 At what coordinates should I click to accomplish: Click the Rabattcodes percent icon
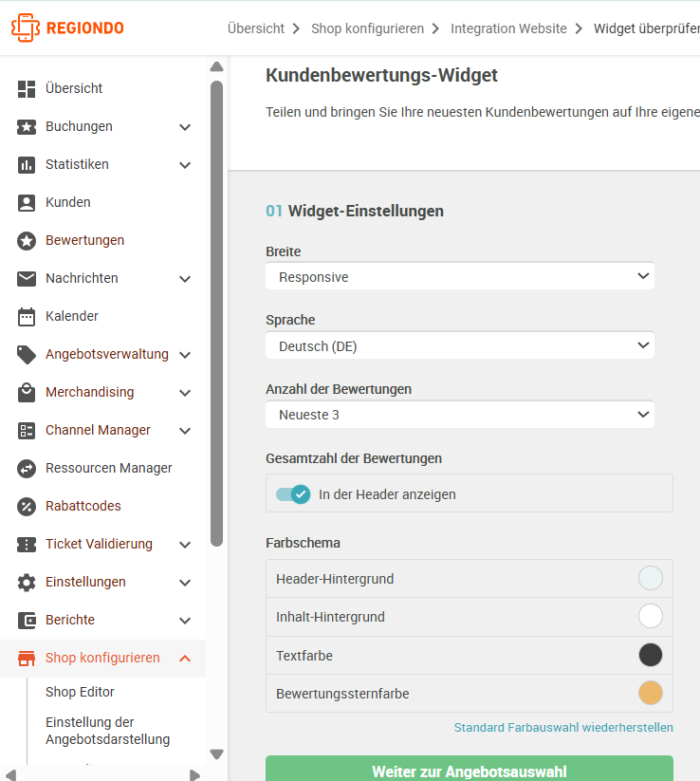[x=27, y=506]
